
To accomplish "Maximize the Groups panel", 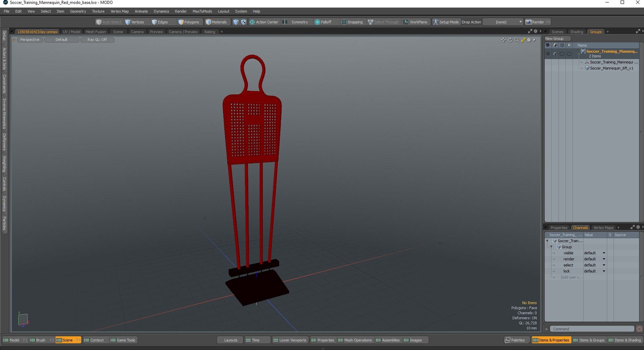I will [x=638, y=32].
